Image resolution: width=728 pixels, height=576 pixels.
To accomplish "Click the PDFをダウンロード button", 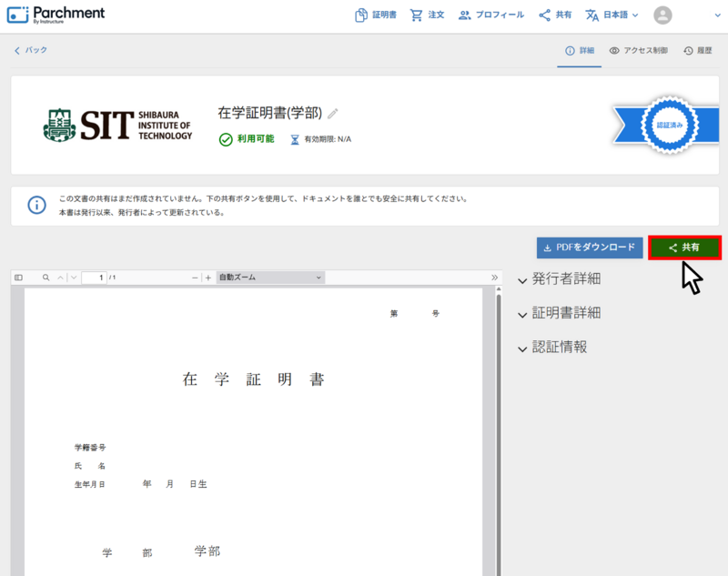I will [590, 248].
